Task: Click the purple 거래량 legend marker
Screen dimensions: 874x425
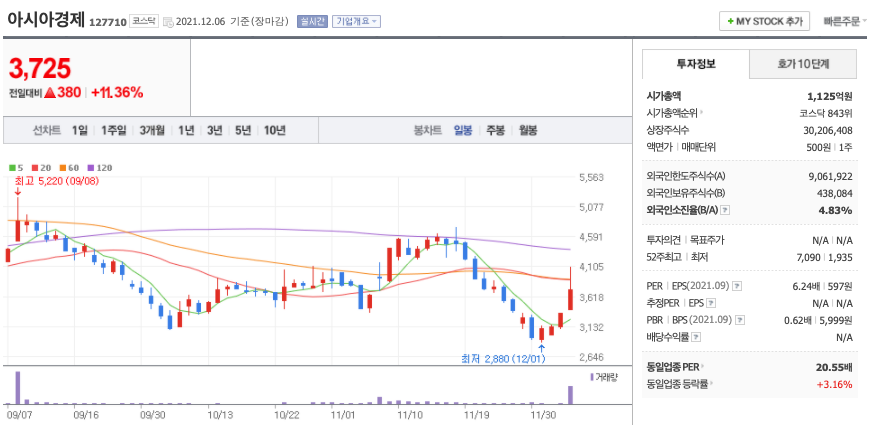Action: tap(592, 377)
